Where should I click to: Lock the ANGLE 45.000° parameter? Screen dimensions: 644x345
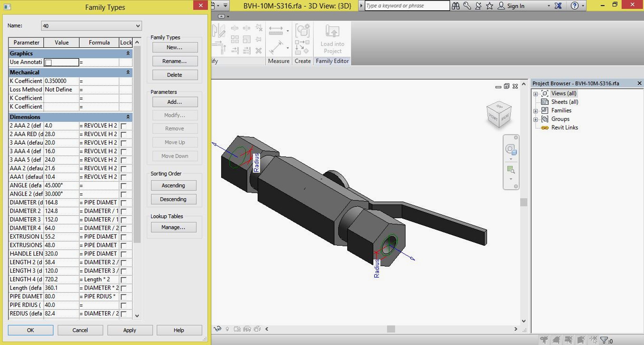pos(123,186)
